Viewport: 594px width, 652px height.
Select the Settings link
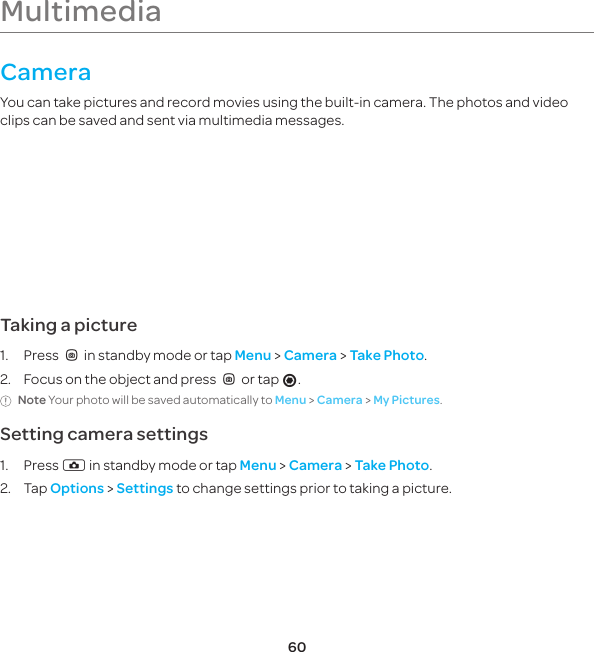click(x=145, y=488)
